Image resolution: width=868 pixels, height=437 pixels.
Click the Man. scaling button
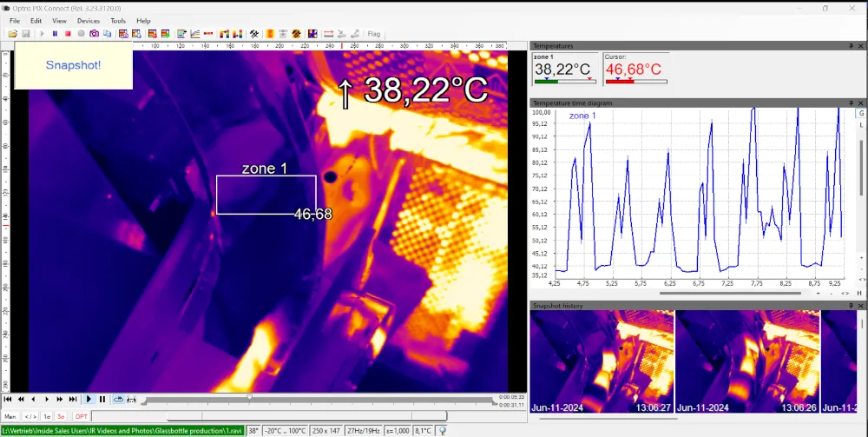(x=10, y=416)
